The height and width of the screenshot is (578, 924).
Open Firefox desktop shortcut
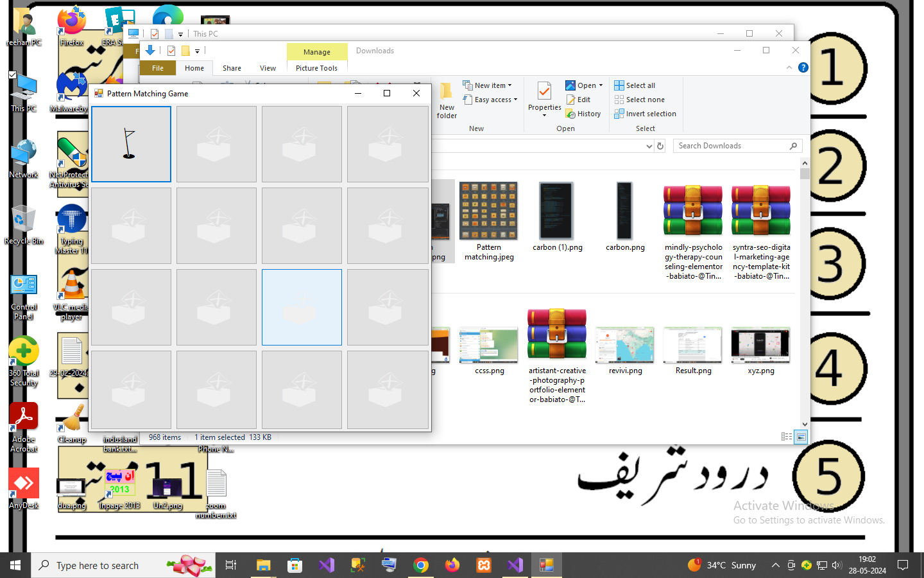(x=72, y=26)
